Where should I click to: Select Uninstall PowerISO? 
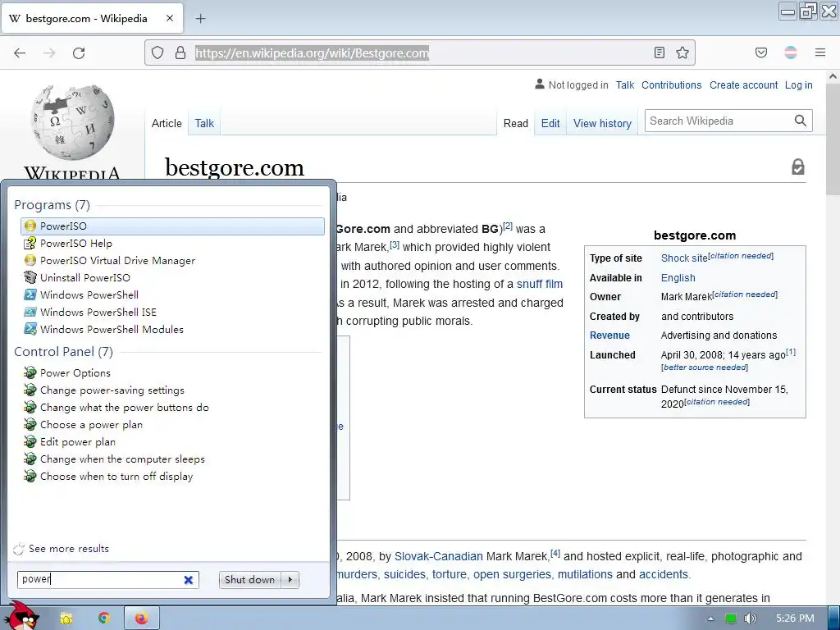click(172, 277)
